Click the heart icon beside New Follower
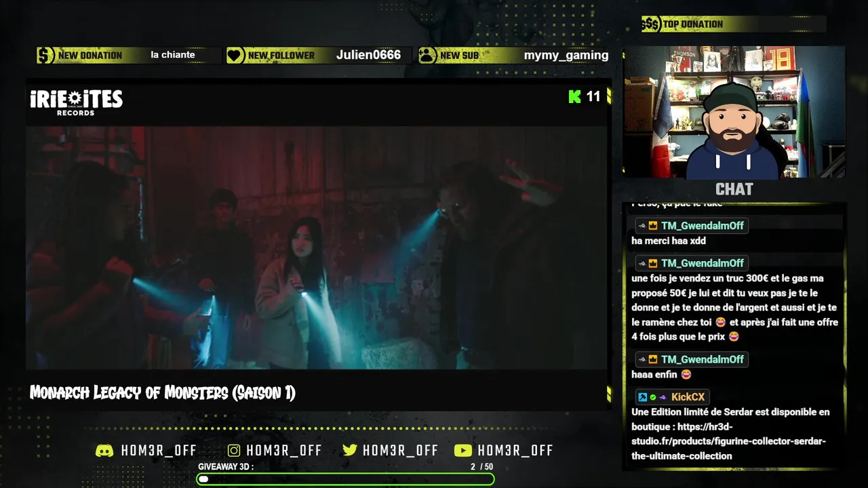The width and height of the screenshot is (868, 488). (235, 56)
